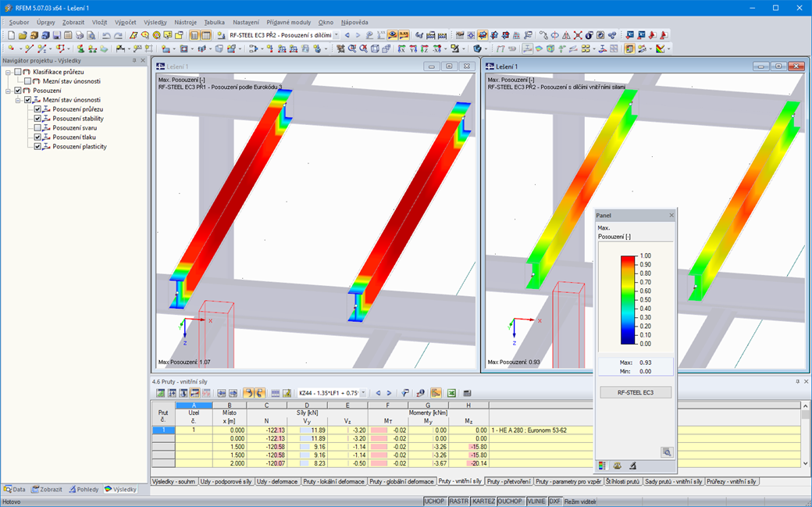Open the KZ44 load combination dropdown
The height and width of the screenshot is (507, 812).
364,392
